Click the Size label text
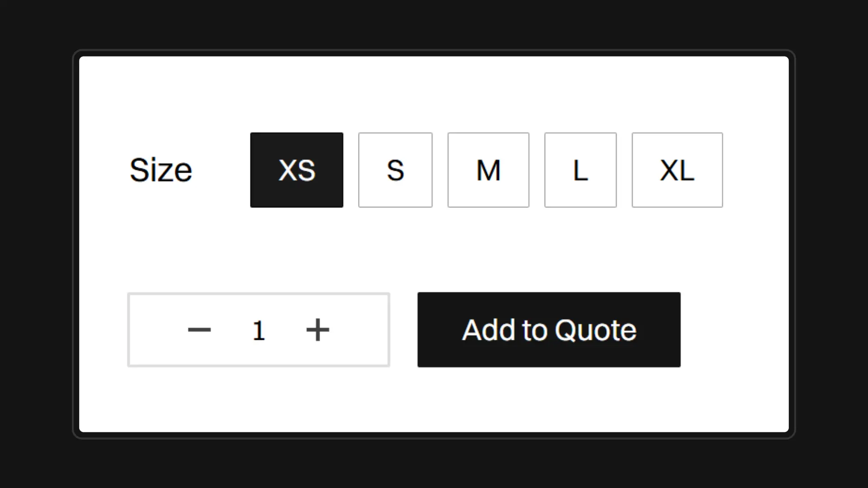This screenshot has width=868, height=488. 160,170
